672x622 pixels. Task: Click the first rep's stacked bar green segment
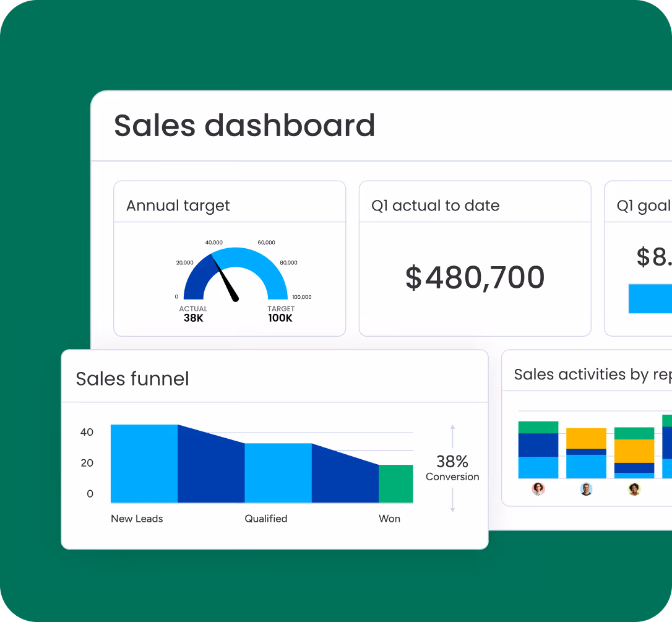click(x=538, y=428)
